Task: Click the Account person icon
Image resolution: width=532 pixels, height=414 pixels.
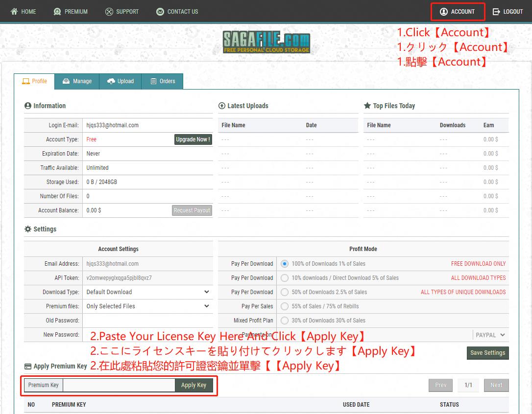Action: point(445,11)
